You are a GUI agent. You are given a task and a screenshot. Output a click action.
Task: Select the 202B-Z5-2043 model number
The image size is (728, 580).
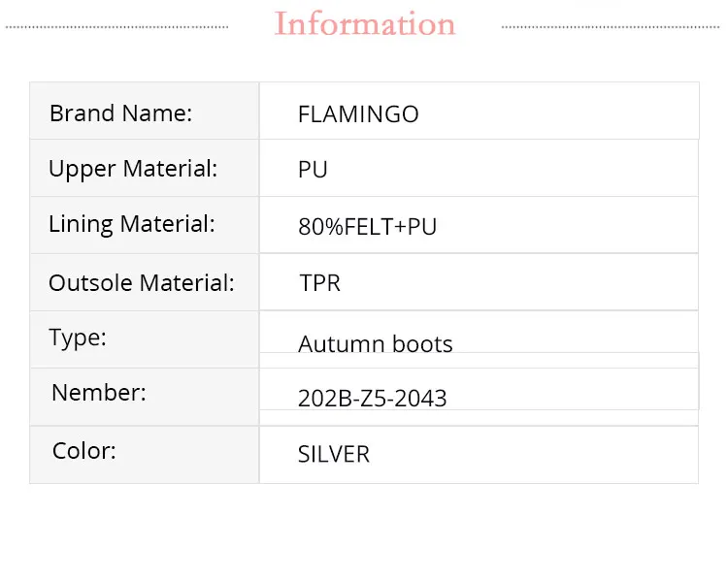[372, 398]
